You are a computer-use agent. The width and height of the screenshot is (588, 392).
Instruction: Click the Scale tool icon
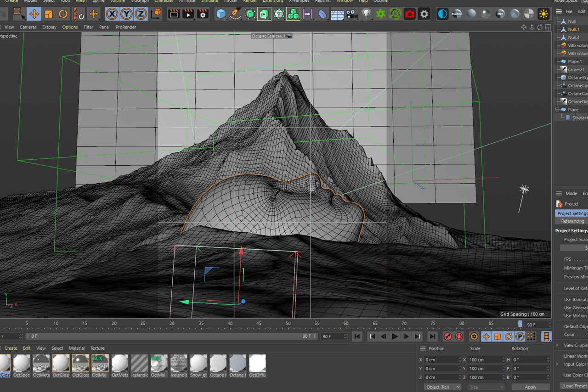(x=49, y=14)
